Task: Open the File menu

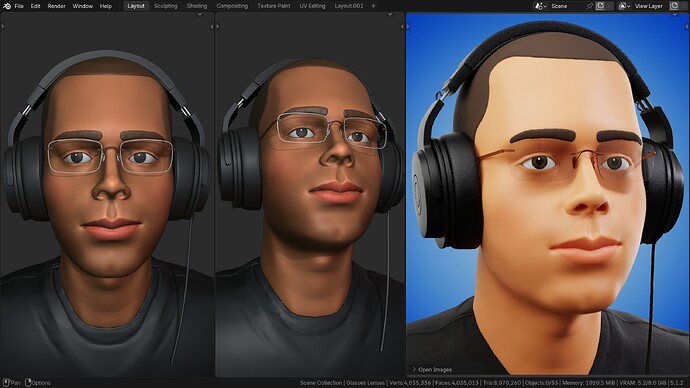Action: click(19, 6)
